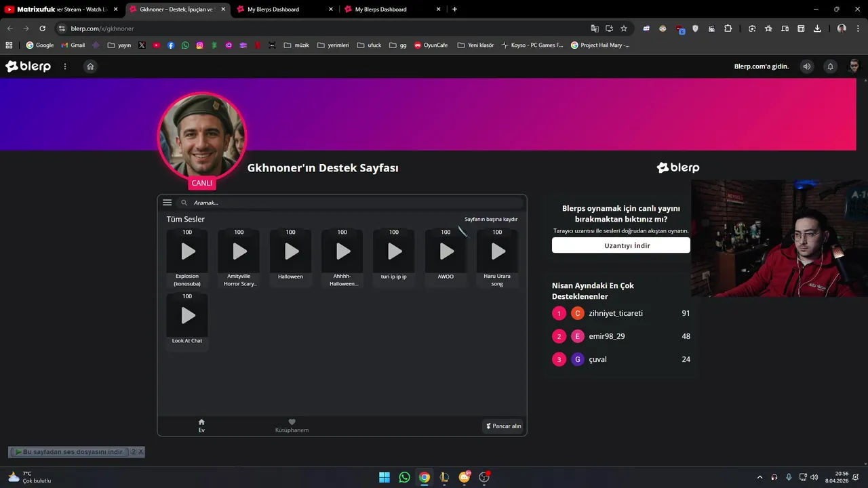Screen dimensions: 868x488
Task: Expand the yayın bookmark folder
Action: click(x=119, y=45)
